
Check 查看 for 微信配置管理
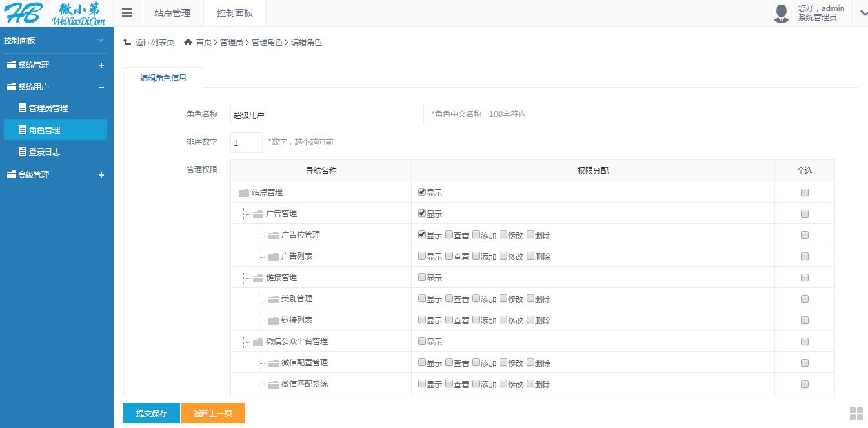449,362
